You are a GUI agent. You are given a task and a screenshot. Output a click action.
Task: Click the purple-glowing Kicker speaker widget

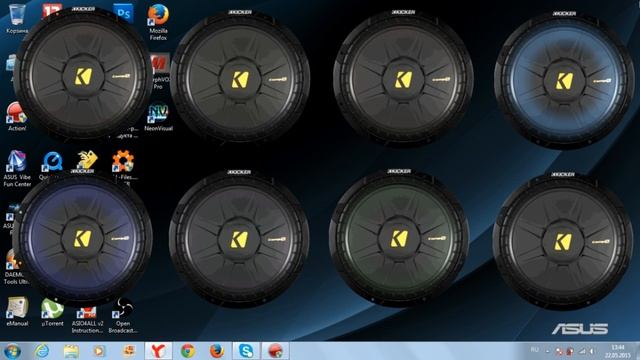[x=83, y=238]
